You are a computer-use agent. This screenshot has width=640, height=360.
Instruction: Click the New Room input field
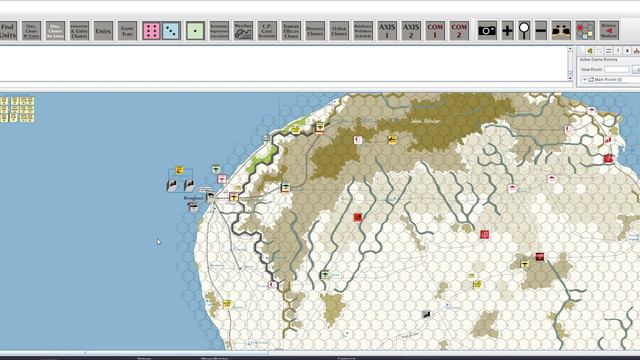pyautogui.click(x=617, y=69)
